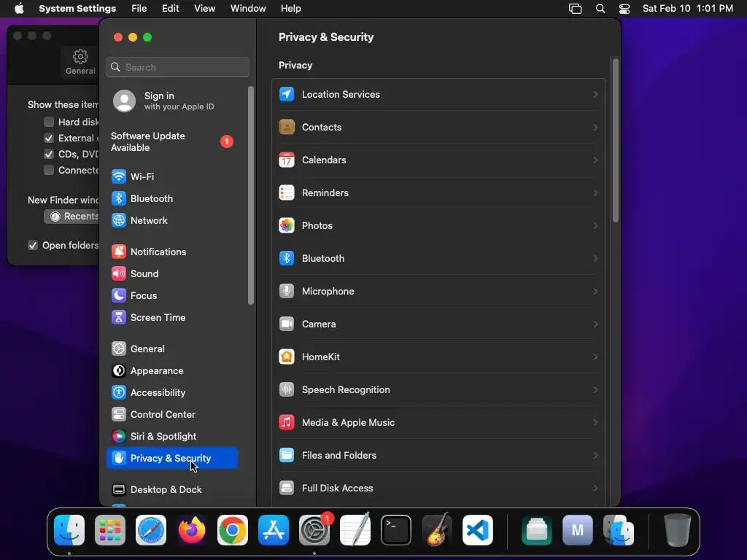
Task: Toggle External disks checkbox in Finder window
Action: pyautogui.click(x=49, y=138)
